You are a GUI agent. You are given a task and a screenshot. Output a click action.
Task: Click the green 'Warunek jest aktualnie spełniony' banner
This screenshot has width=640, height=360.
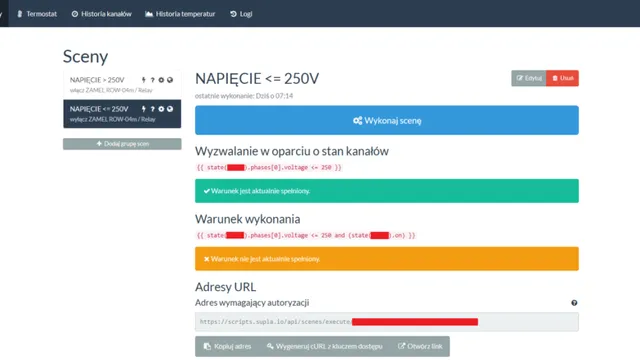(x=387, y=191)
